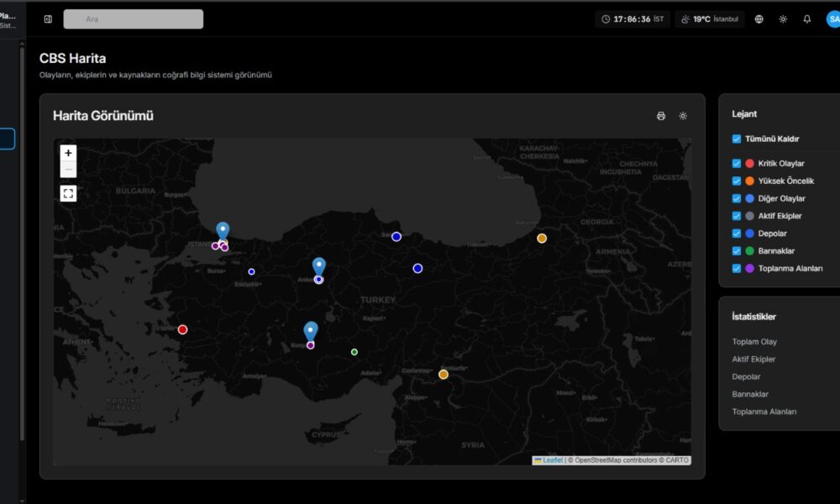Screen dimensions: 840x504
Task: Click the red critical marker near Izmir
Action: coord(182,329)
